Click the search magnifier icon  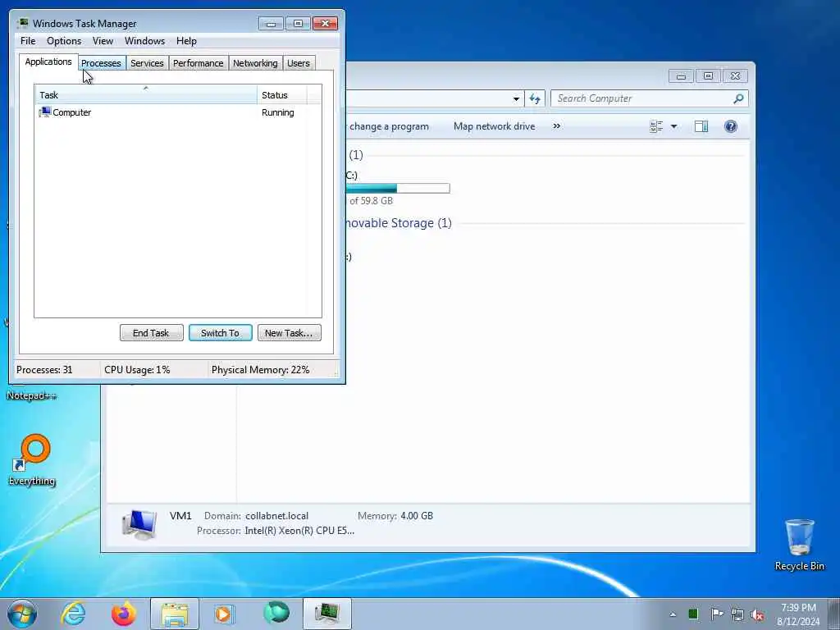point(738,98)
